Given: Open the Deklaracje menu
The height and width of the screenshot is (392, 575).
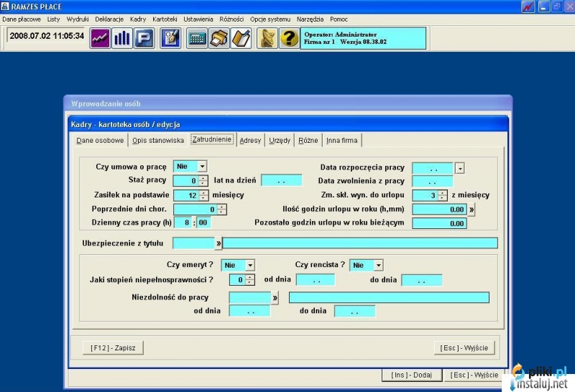Looking at the screenshot, I should (109, 19).
